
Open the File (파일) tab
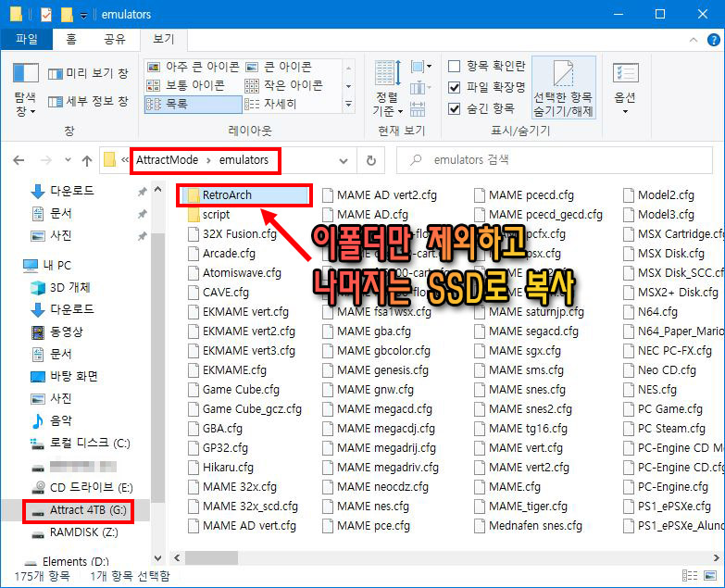pos(27,39)
